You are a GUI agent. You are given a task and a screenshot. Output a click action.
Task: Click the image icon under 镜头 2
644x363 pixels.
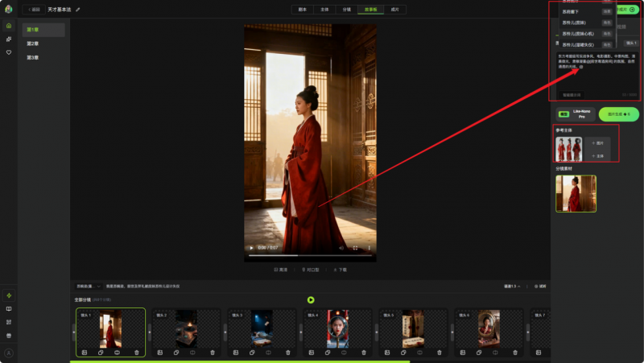[160, 353]
